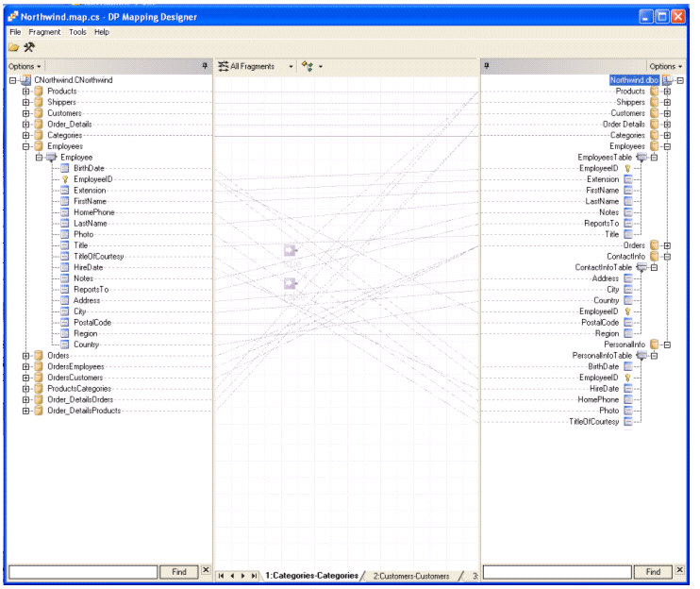This screenshot has height=589, width=700.
Task: Clear the right search with X button
Action: pos(679,570)
